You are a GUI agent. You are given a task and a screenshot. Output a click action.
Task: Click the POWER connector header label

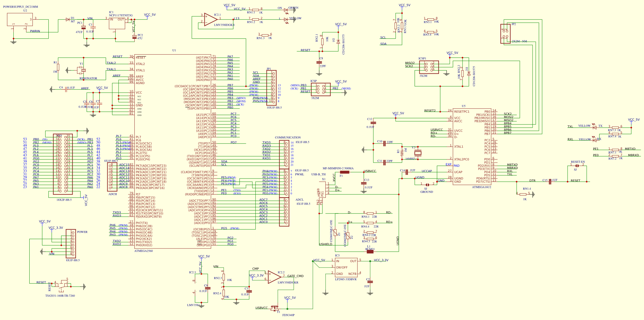[82, 232]
